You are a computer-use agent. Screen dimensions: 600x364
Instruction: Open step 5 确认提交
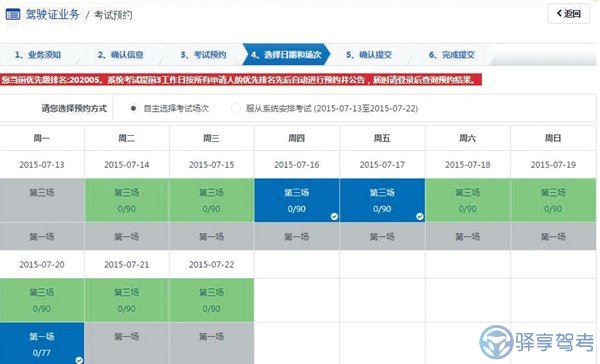369,55
